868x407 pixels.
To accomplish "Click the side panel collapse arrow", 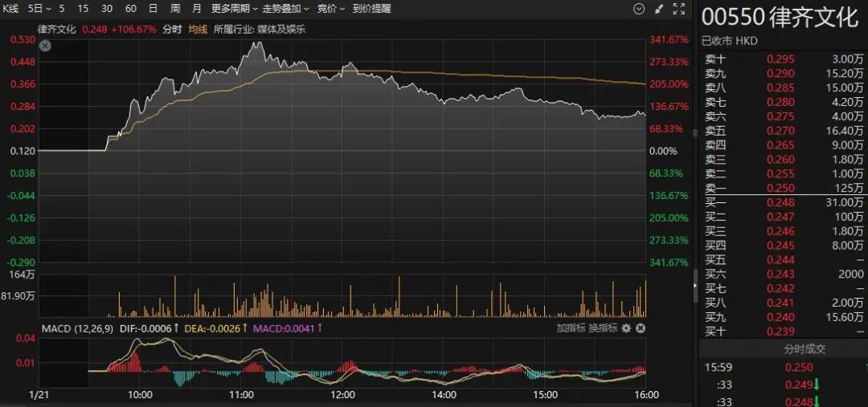I will pyautogui.click(x=695, y=285).
